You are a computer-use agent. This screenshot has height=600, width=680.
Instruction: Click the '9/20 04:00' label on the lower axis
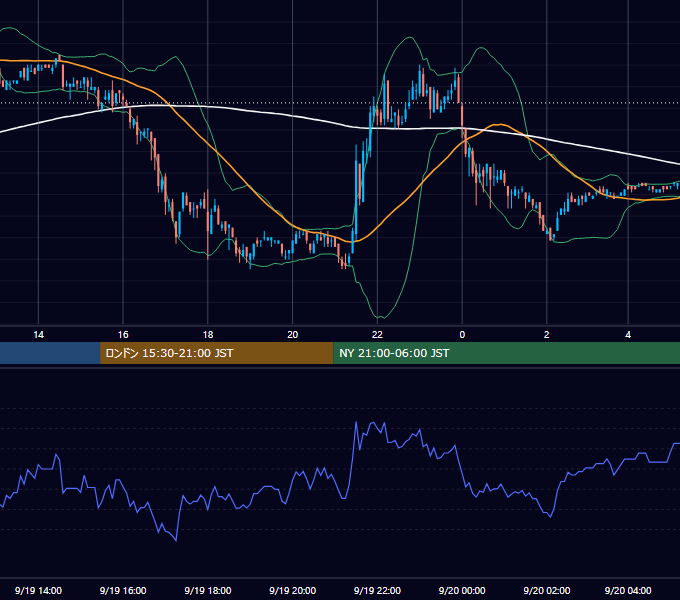coord(628,590)
